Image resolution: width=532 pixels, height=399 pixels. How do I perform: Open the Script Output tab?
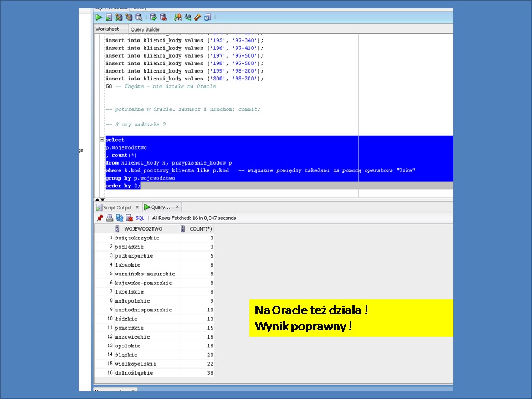[x=117, y=207]
